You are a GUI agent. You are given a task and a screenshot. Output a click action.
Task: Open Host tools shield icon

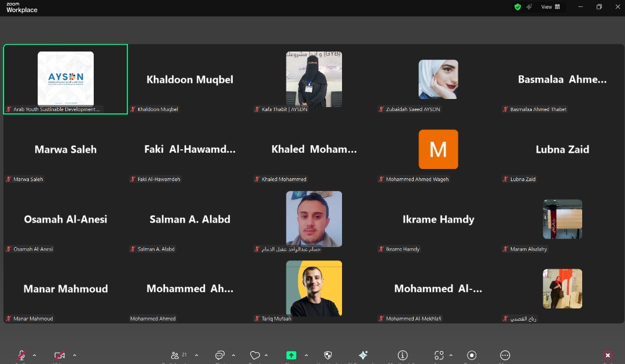tap(328, 355)
